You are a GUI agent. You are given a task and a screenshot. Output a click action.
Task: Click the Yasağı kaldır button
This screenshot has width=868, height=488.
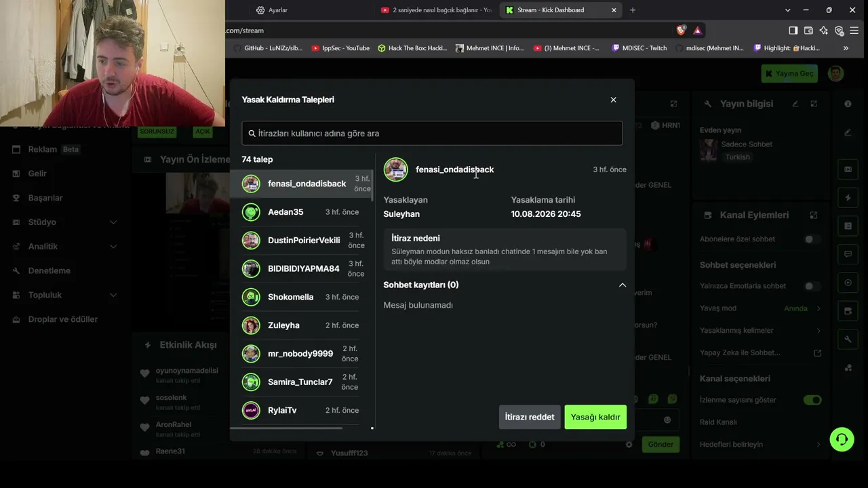coord(595,417)
